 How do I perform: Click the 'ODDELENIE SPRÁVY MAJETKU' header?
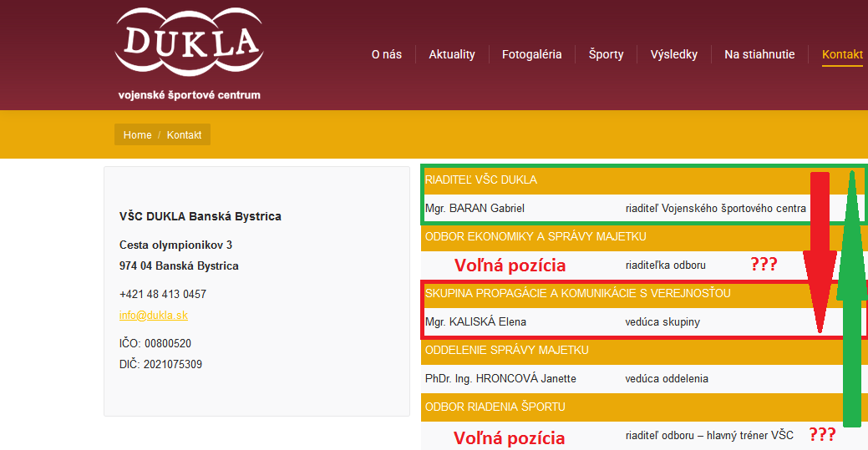(506, 350)
